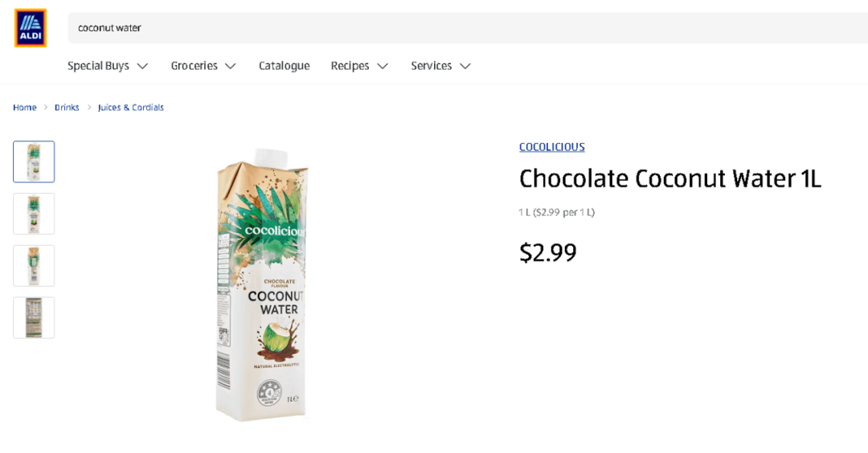Screen dimensions: 868x453
Task: Visit the COCOLICIOUS brand link
Action: coord(551,147)
